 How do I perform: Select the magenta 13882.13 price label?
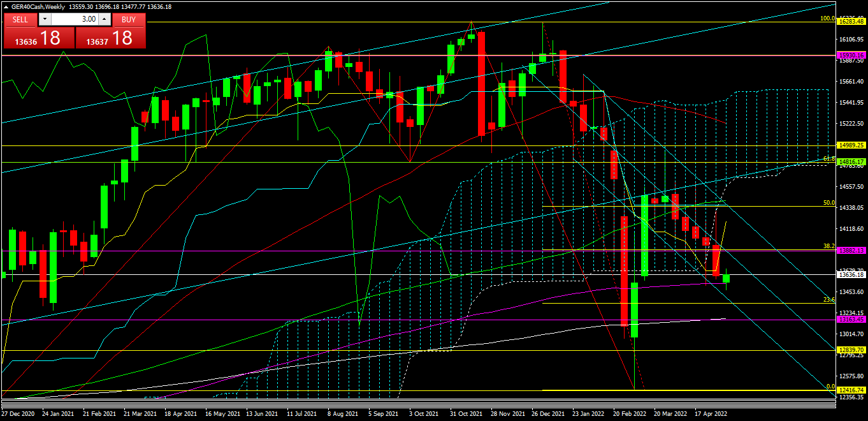click(852, 251)
